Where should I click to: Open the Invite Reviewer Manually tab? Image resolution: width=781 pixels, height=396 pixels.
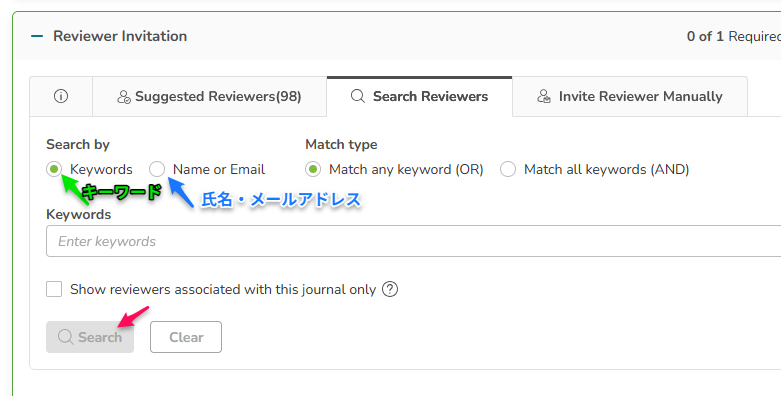630,96
